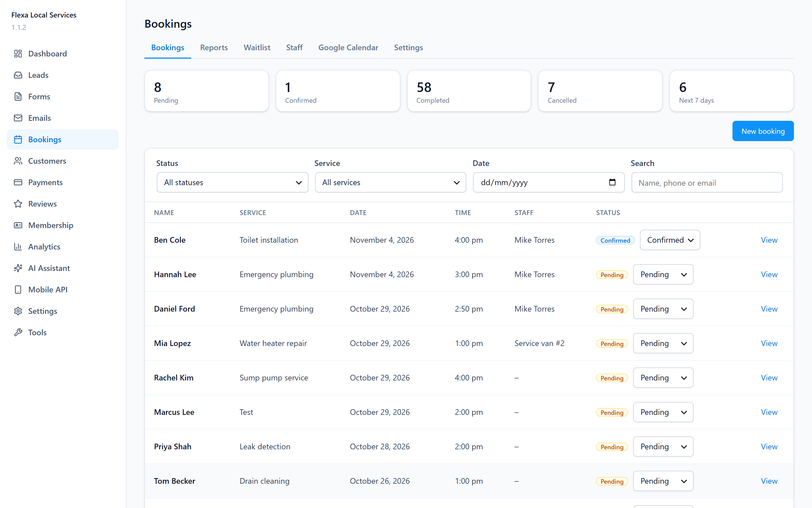View Rachel Kim's booking
Viewport: 812px width, 508px height.
(769, 378)
